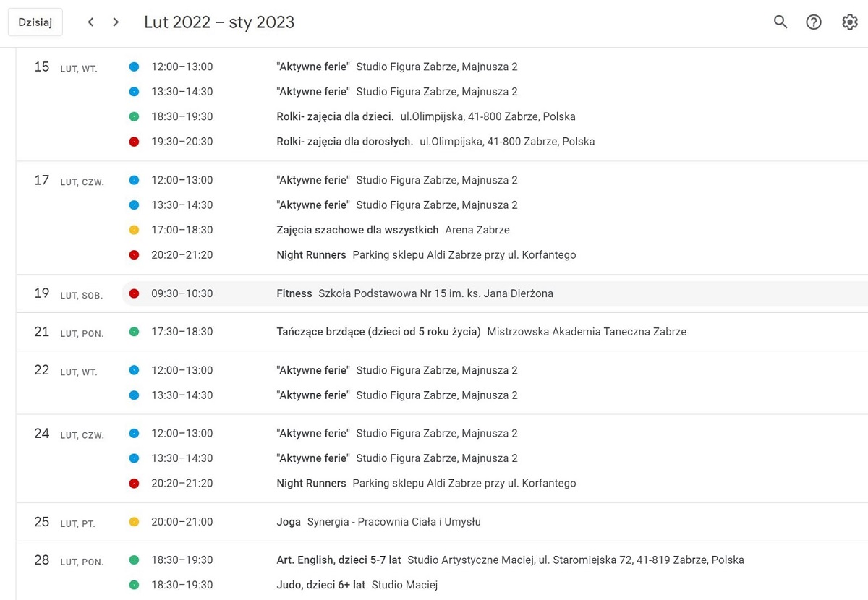The image size is (868, 600).
Task: Go to previous period with left chevron
Action: click(90, 22)
